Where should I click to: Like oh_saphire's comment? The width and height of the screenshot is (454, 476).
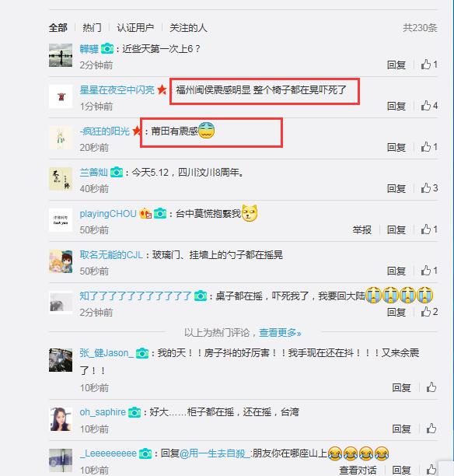pyautogui.click(x=431, y=429)
